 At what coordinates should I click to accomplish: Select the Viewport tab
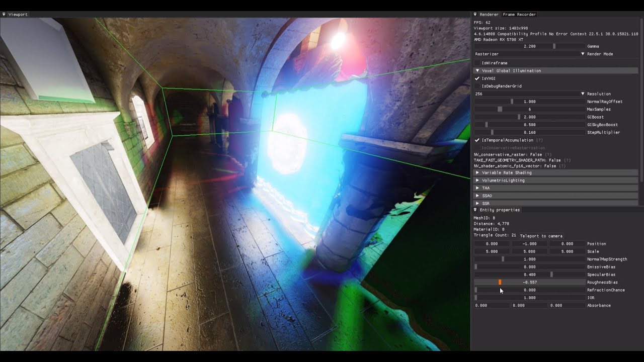coord(18,15)
